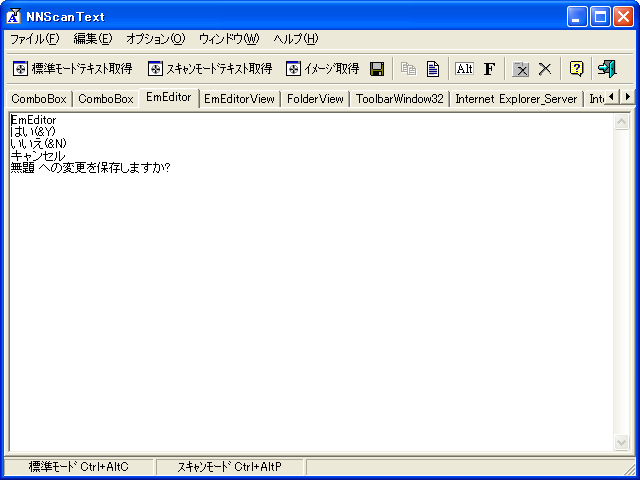640x480 pixels.
Task: Click the text area scrollbar up arrow
Action: 621,122
